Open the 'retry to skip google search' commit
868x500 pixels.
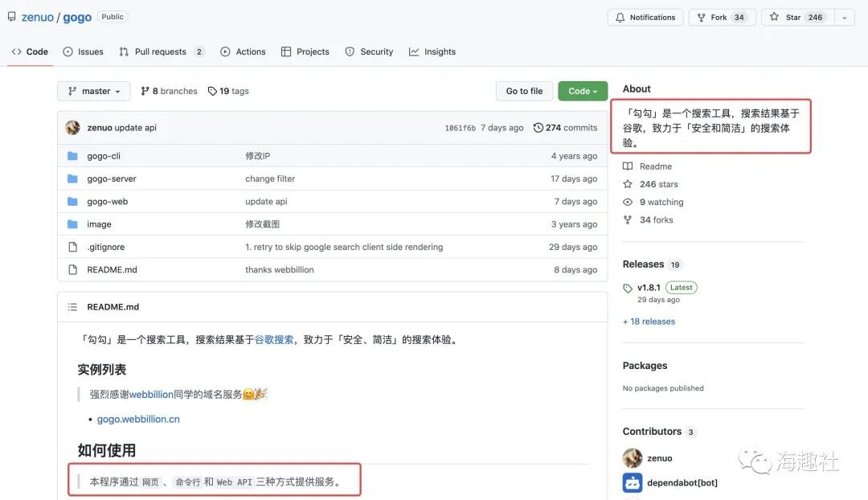(x=344, y=247)
